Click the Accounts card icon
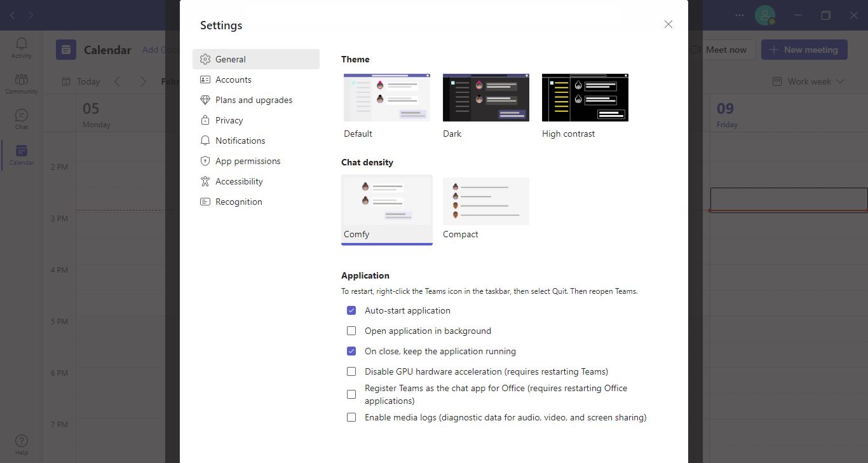Image resolution: width=868 pixels, height=463 pixels. click(x=205, y=79)
